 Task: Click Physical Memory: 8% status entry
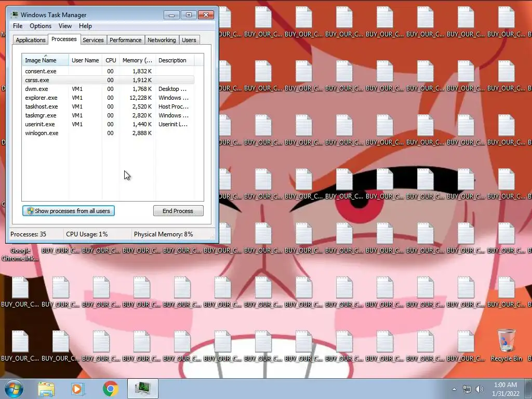(x=164, y=234)
